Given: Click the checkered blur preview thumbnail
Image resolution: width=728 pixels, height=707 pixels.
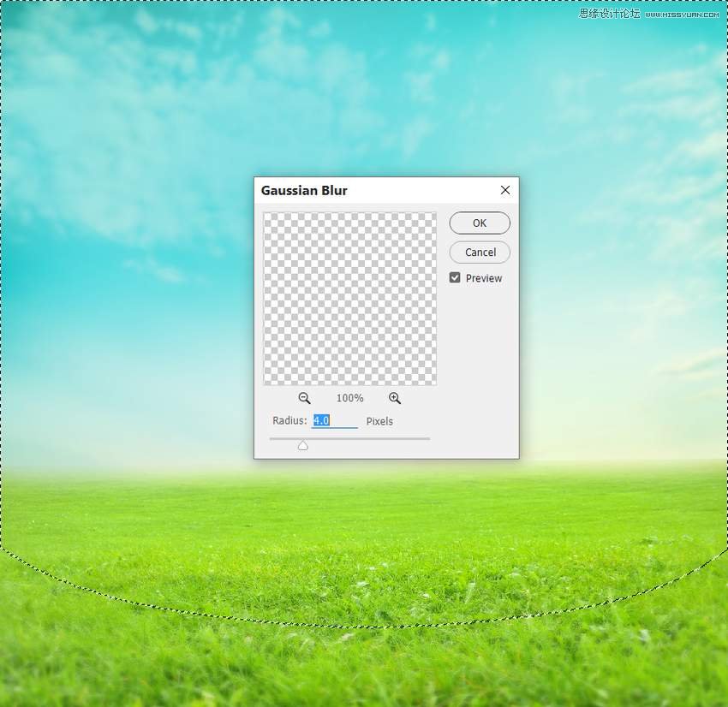Looking at the screenshot, I should (x=349, y=299).
